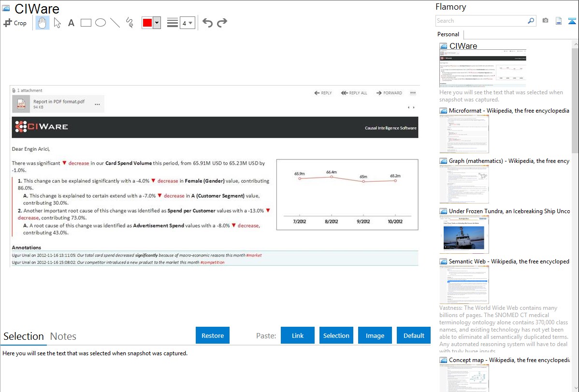This screenshot has width=579, height=392.
Task: Select the straight Line tool
Action: (115, 23)
